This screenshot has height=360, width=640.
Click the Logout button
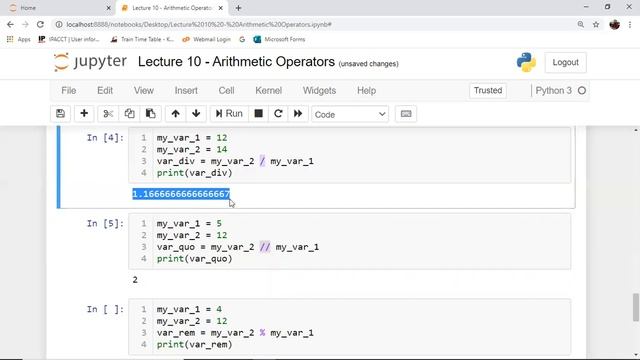tap(565, 62)
